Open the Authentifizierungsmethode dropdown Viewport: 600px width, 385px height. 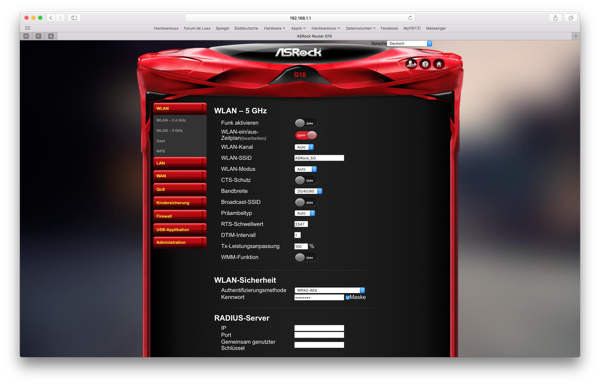click(329, 290)
